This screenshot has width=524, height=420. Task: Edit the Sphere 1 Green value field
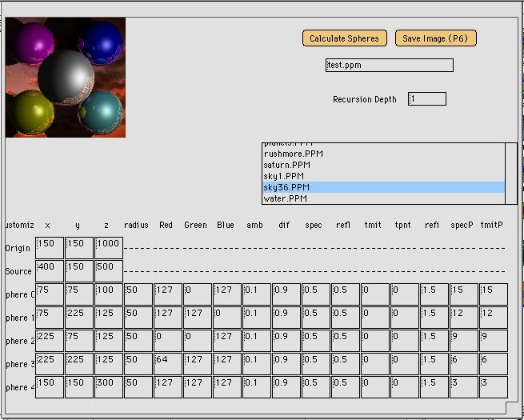tap(198, 318)
